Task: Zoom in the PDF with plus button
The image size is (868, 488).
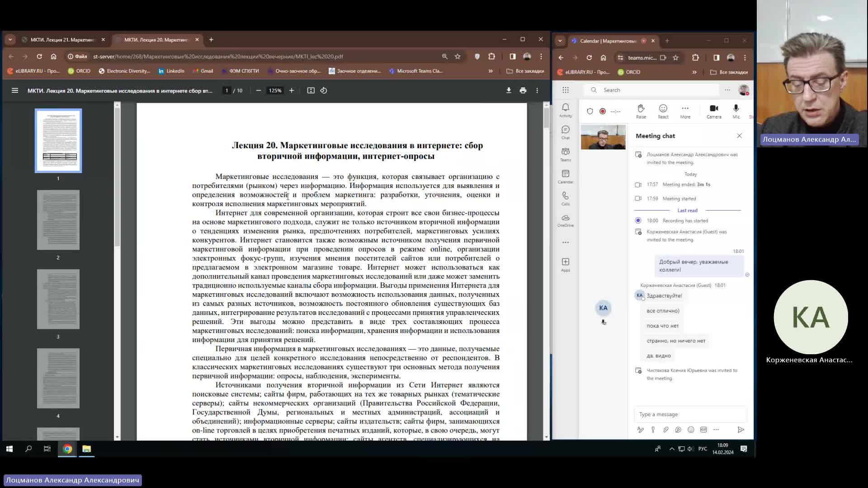Action: click(292, 90)
